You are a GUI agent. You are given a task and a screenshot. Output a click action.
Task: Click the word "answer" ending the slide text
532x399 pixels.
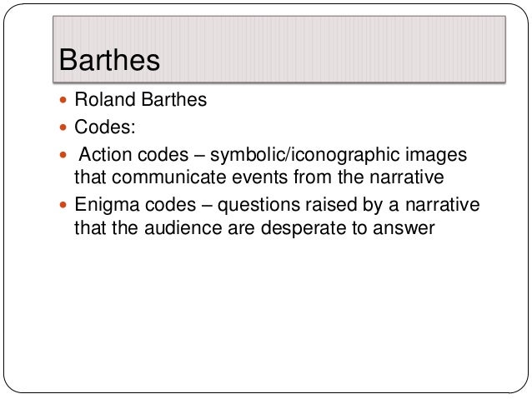tap(404, 228)
